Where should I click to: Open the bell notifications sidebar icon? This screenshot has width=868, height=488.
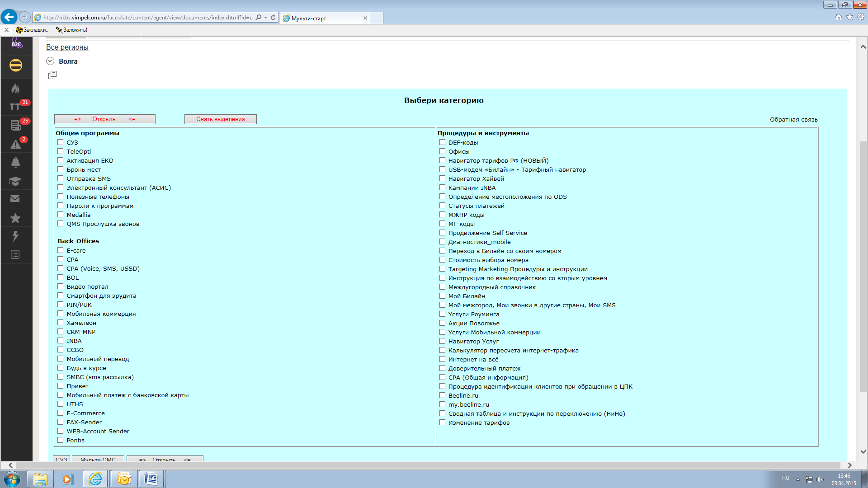pos(15,162)
